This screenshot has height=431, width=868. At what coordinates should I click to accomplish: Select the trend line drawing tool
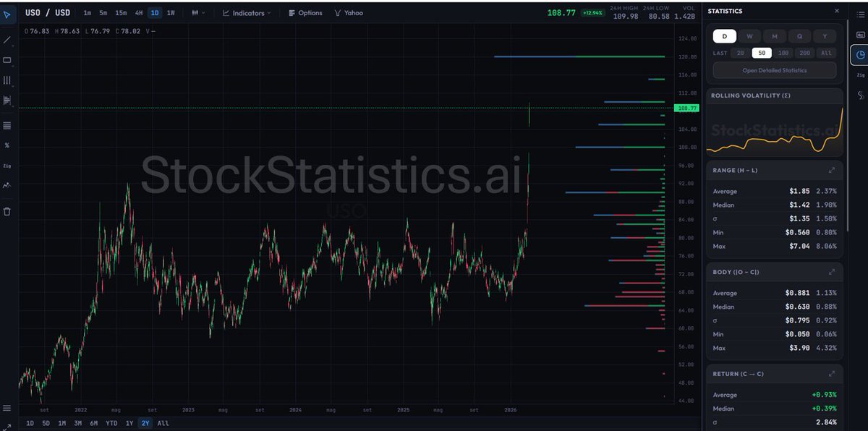[7, 40]
